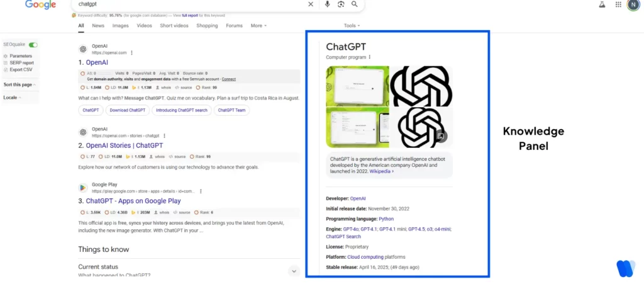Click the Cloud computing platform link
The height and width of the screenshot is (284, 644).
365,258
